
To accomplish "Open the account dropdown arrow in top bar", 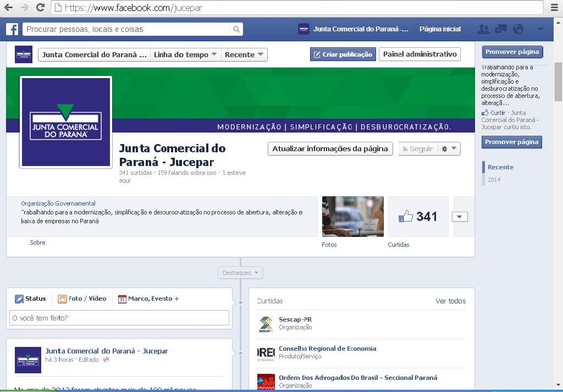I will 540,29.
